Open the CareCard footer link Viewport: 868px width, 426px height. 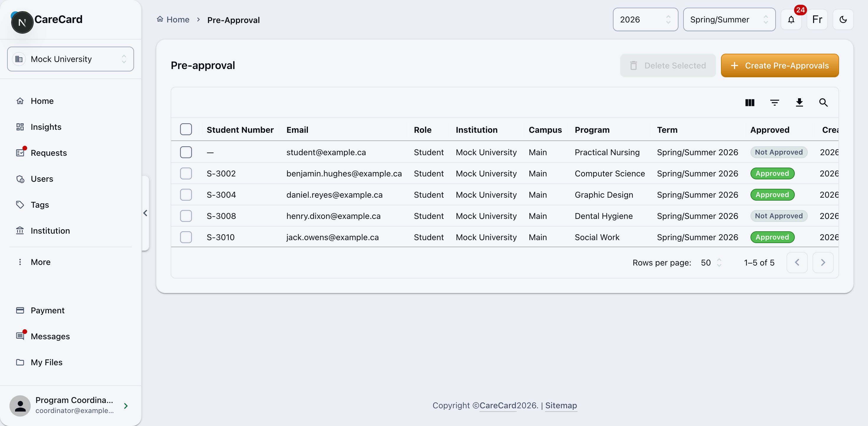[498, 405]
